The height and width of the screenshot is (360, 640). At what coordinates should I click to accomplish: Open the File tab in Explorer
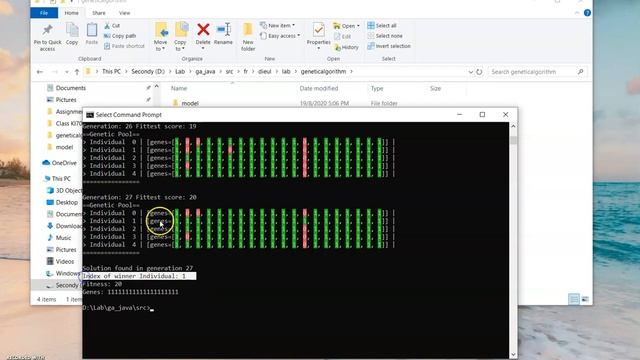[44, 13]
